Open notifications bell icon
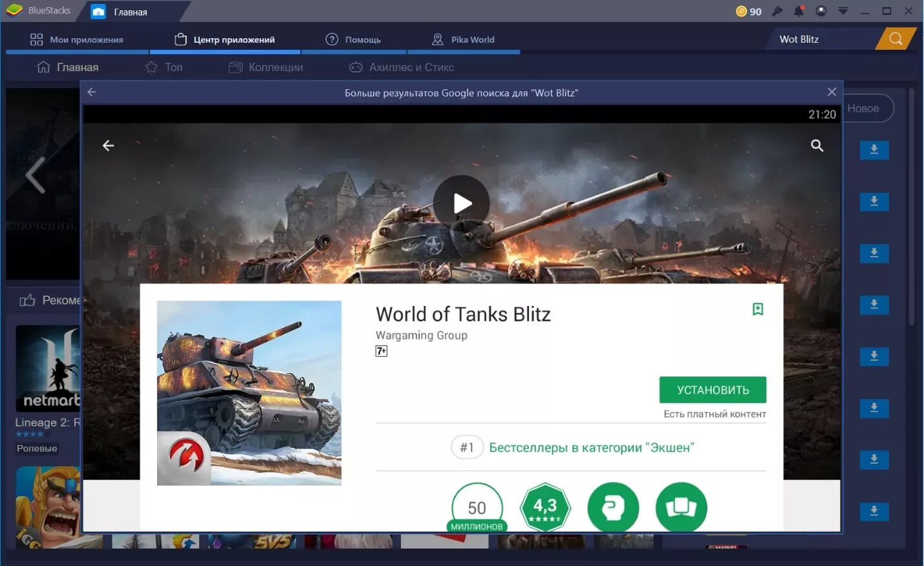The image size is (924, 566). [x=799, y=11]
